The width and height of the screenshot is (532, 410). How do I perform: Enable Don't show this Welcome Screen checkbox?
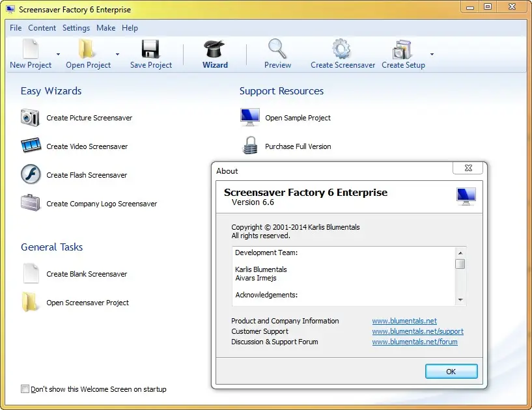point(25,389)
